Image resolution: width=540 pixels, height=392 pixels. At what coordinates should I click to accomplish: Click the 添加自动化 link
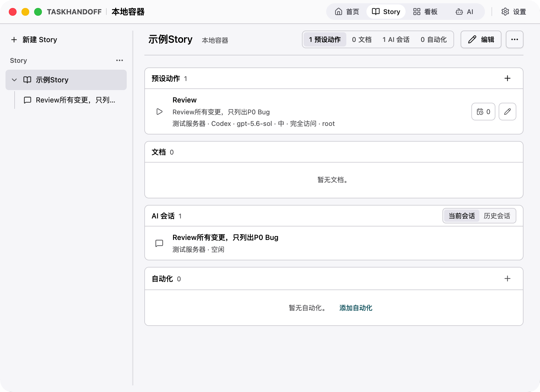(356, 308)
